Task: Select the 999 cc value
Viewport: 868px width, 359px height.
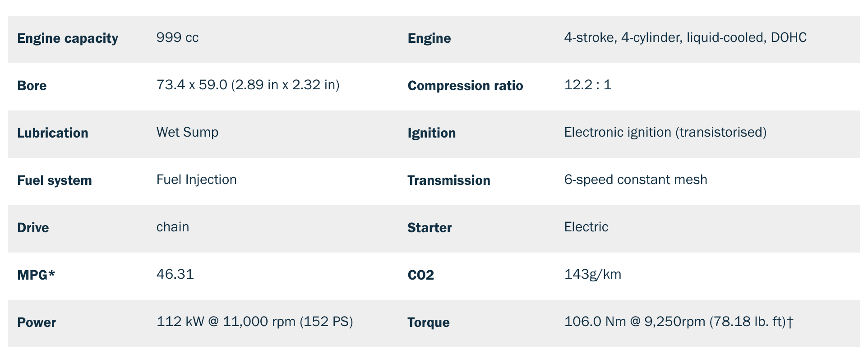Action: tap(177, 37)
